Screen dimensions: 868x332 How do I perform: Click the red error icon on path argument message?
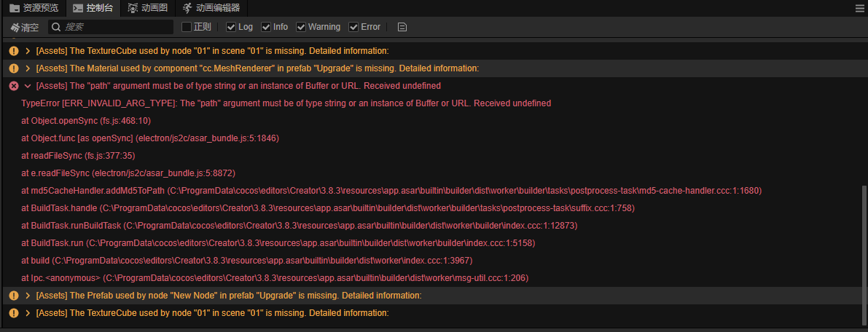click(x=13, y=86)
